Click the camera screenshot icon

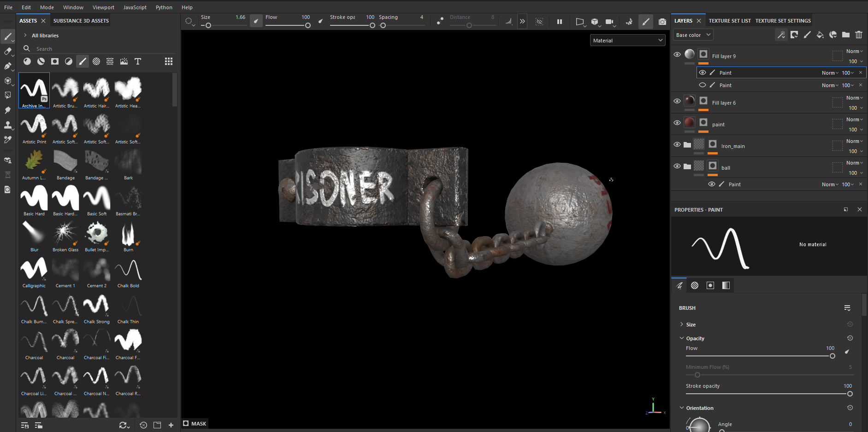click(x=662, y=22)
